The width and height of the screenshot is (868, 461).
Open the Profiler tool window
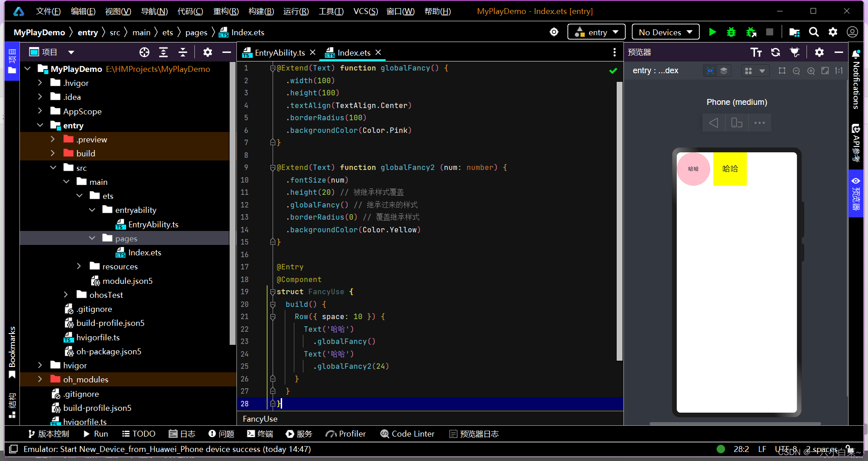click(346, 434)
